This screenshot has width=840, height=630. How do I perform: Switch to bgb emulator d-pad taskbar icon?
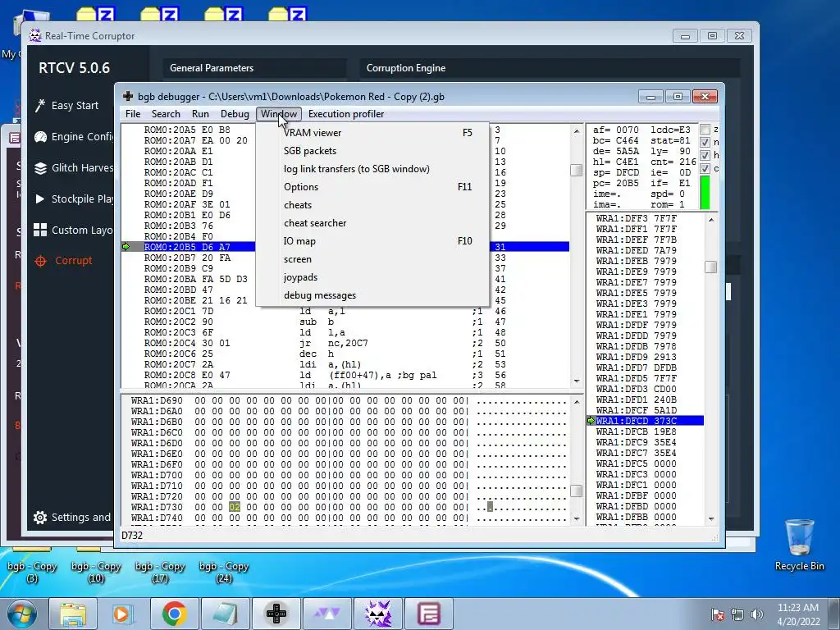pyautogui.click(x=276, y=614)
